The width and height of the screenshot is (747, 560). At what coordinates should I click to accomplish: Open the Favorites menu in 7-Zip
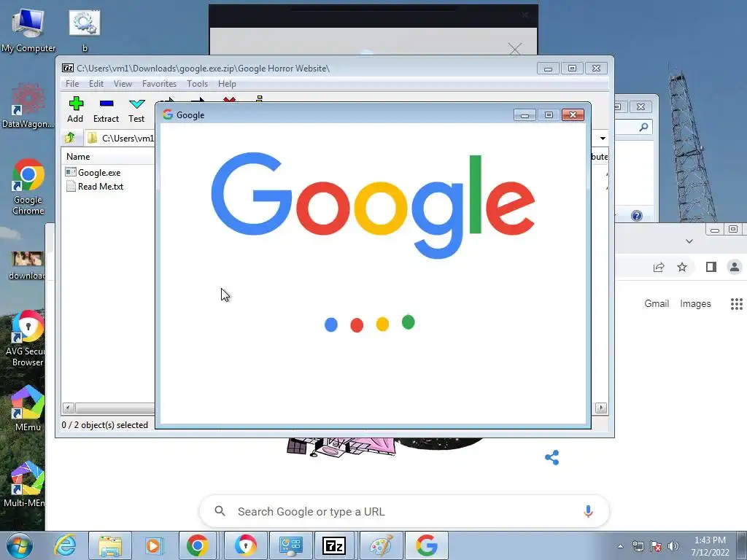159,84
